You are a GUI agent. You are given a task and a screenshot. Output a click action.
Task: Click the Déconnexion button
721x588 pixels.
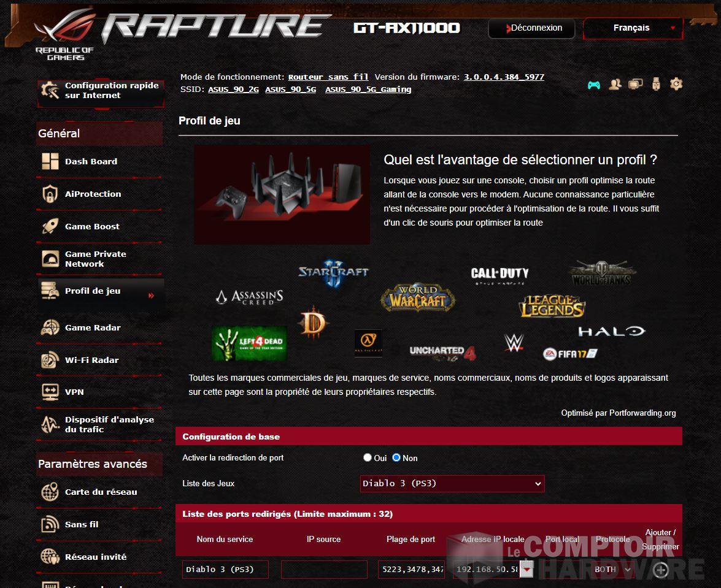pos(531,28)
